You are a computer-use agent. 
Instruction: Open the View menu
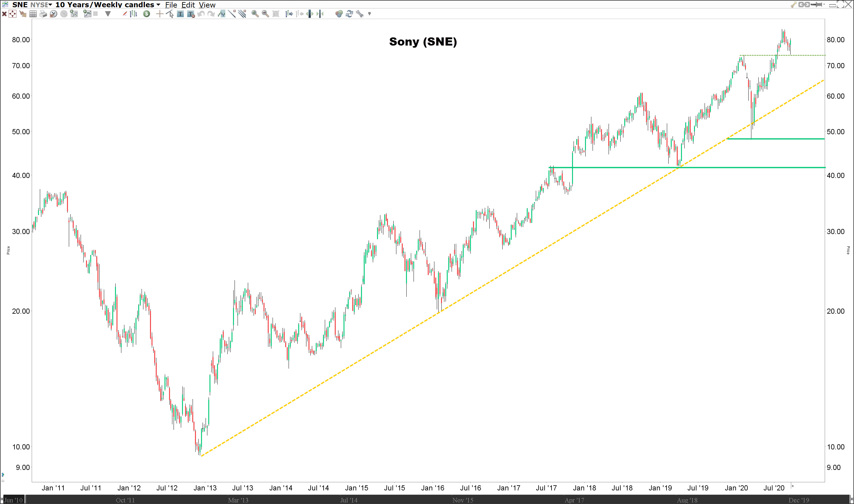207,5
